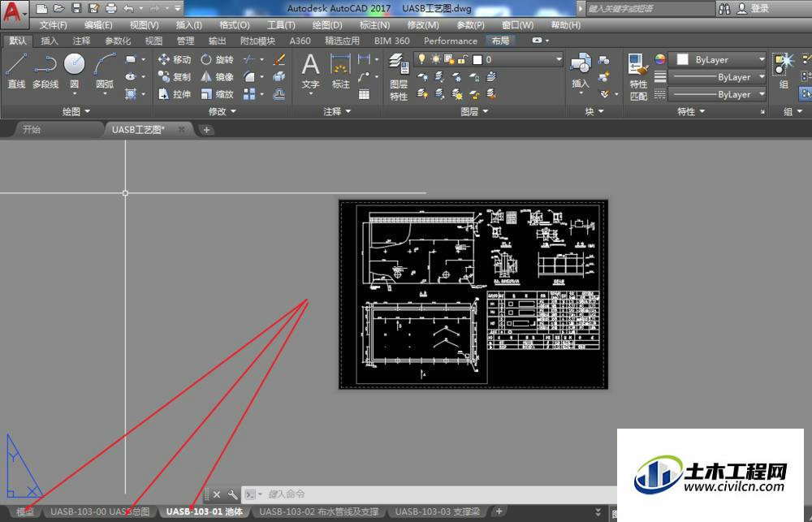
Task: Click the Stretch (拉伸) tool
Action: (175, 93)
